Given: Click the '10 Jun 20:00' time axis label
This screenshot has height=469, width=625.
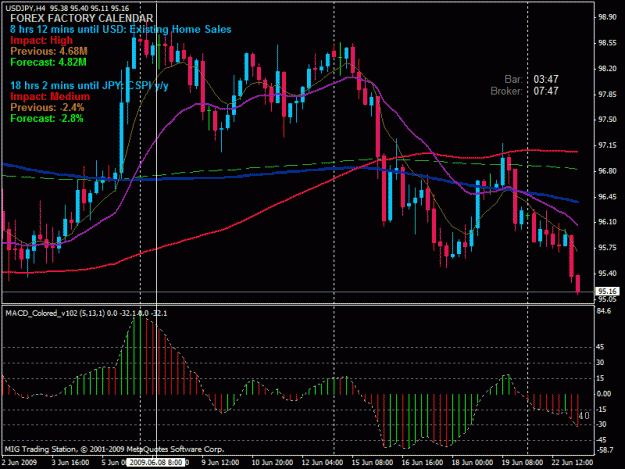Looking at the screenshot, I should coord(272,463).
